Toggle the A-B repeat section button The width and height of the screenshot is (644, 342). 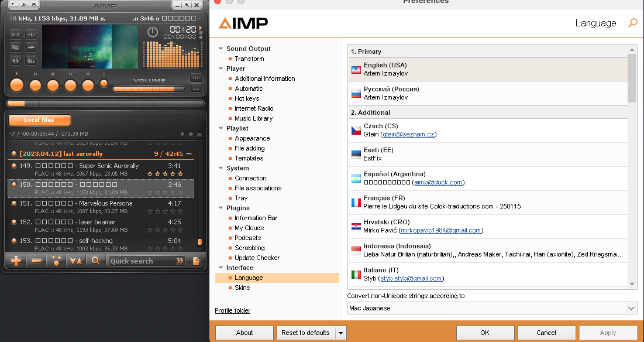click(x=15, y=35)
